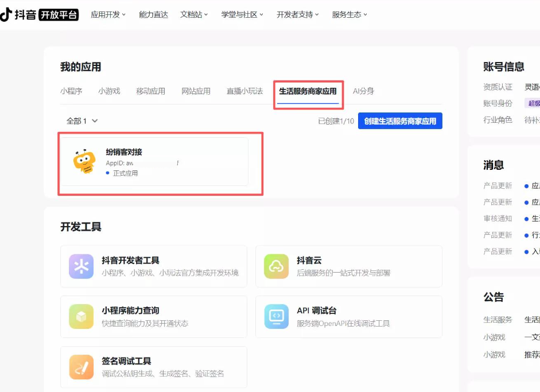Click the AppID text of 纷销客对接
540x392 pixels.
142,163
